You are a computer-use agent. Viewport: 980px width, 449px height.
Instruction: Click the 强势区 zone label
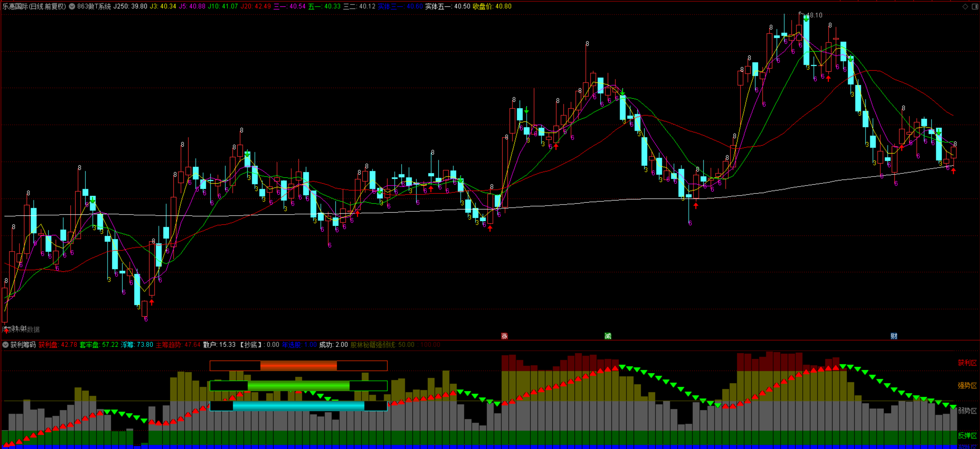[x=967, y=385]
